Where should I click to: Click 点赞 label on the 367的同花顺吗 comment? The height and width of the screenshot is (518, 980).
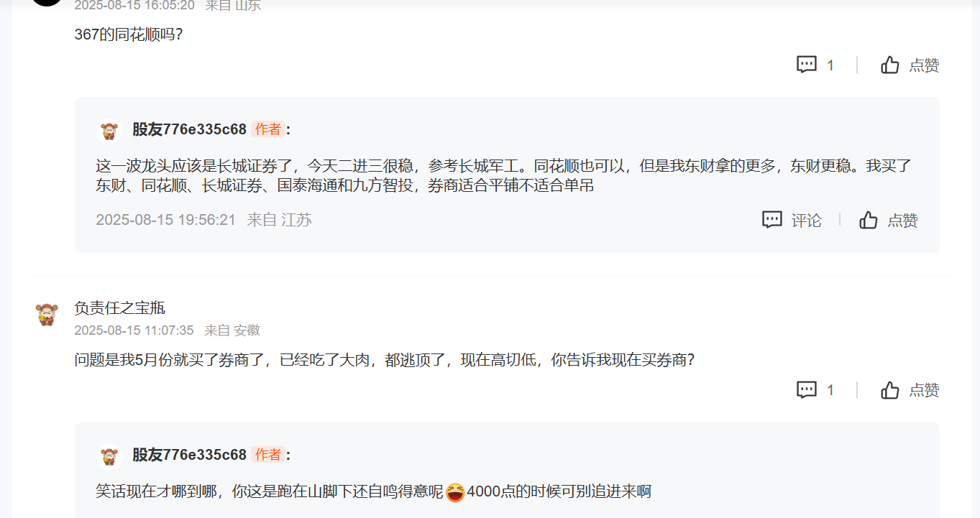[924, 65]
